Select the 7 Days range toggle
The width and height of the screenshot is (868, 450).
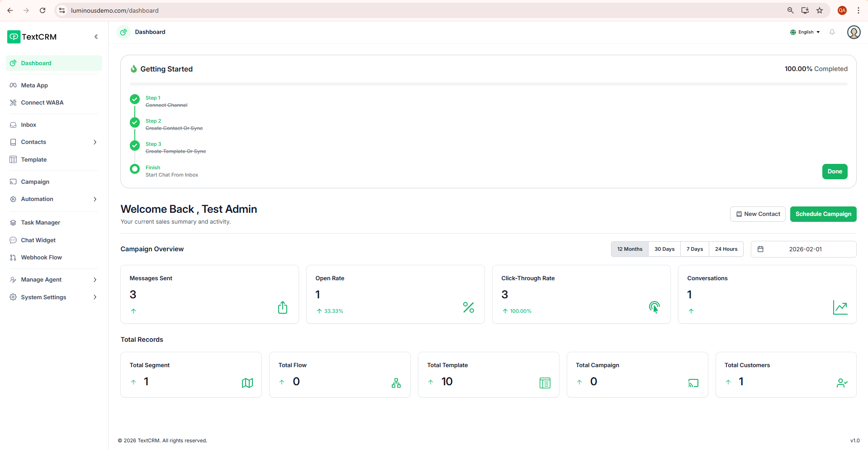coord(694,249)
